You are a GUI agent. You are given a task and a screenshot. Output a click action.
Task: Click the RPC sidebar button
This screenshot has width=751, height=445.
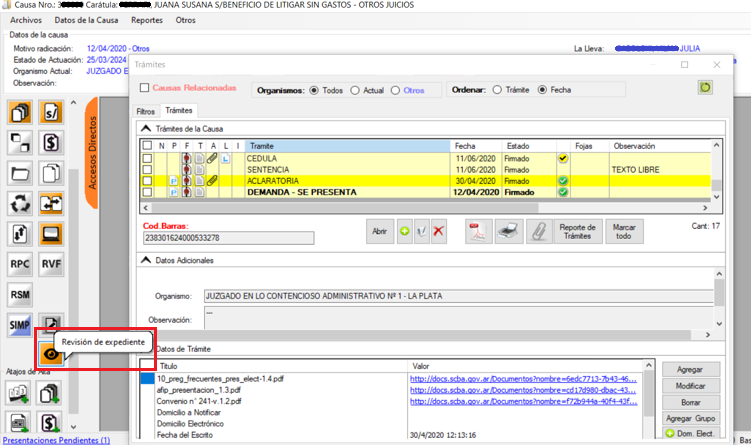coord(20,264)
